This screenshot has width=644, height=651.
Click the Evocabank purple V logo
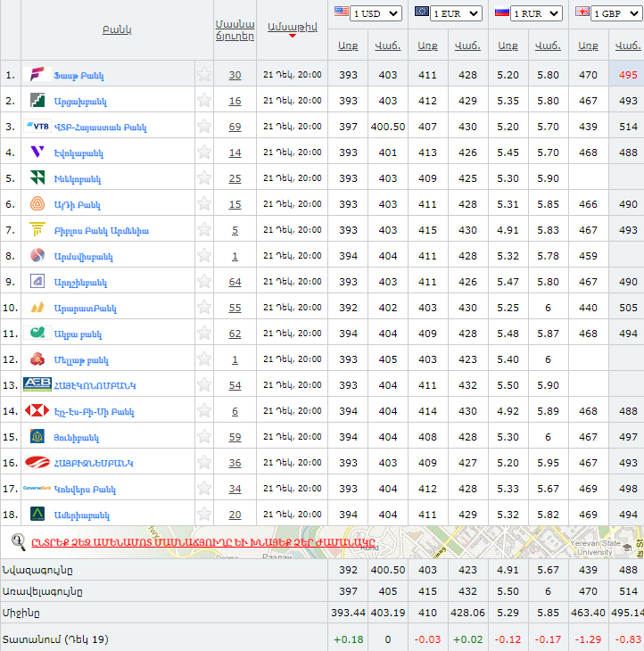37,152
